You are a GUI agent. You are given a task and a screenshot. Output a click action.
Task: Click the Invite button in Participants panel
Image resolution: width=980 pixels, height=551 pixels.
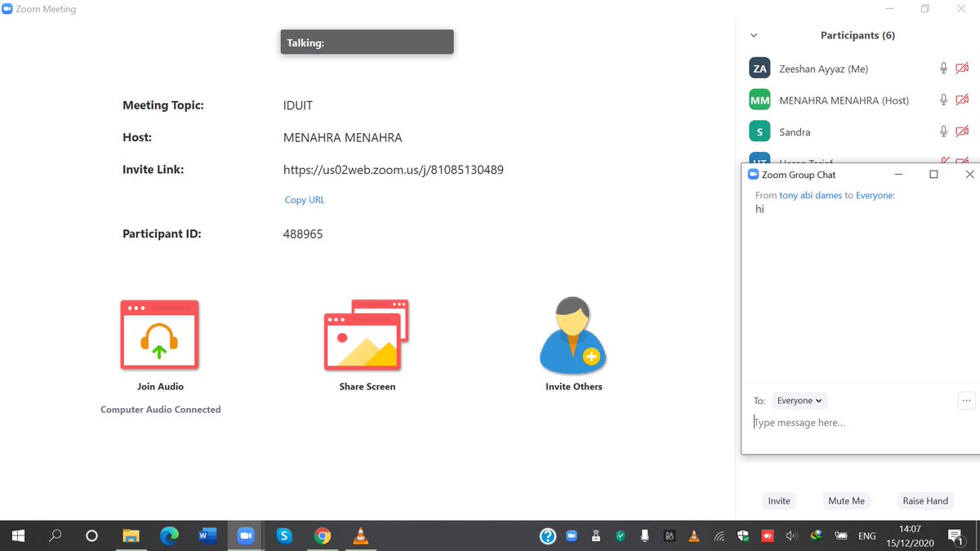coord(779,500)
